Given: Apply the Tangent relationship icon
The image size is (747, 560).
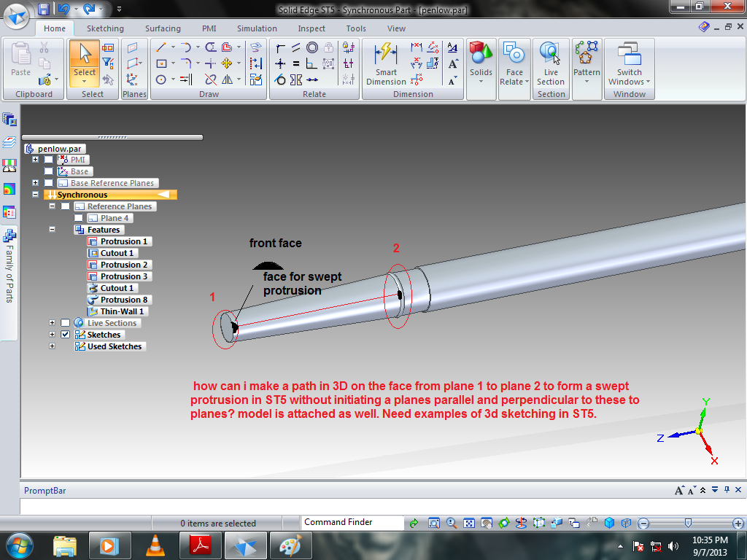Looking at the screenshot, I should tap(280, 79).
